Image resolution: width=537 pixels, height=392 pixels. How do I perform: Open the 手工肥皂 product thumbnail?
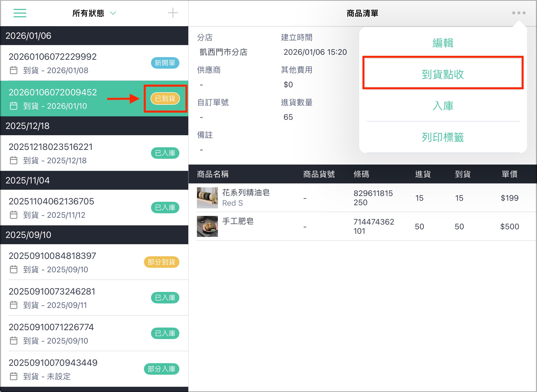coord(207,226)
